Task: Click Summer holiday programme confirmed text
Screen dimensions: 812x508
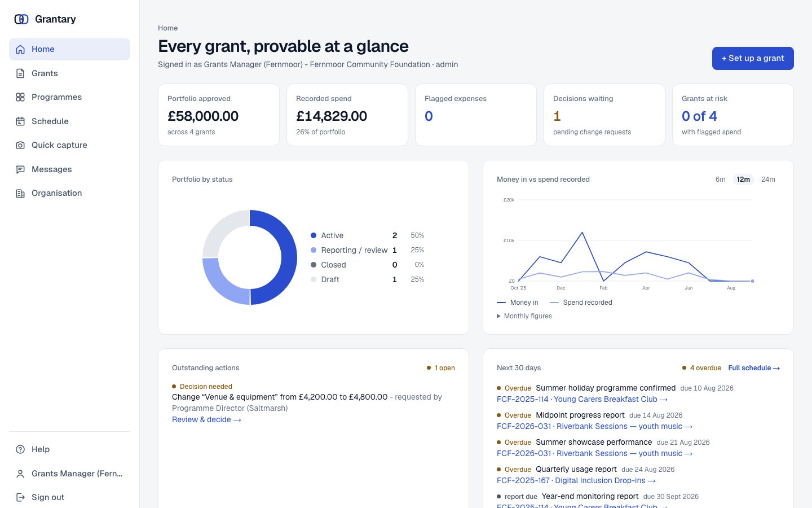Action: coord(606,388)
